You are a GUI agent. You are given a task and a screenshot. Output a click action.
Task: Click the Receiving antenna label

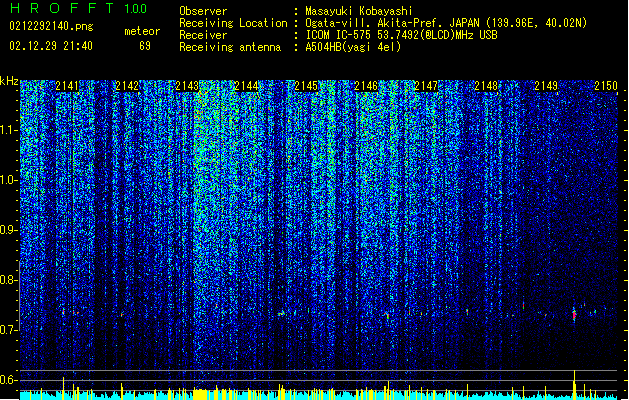(230, 47)
